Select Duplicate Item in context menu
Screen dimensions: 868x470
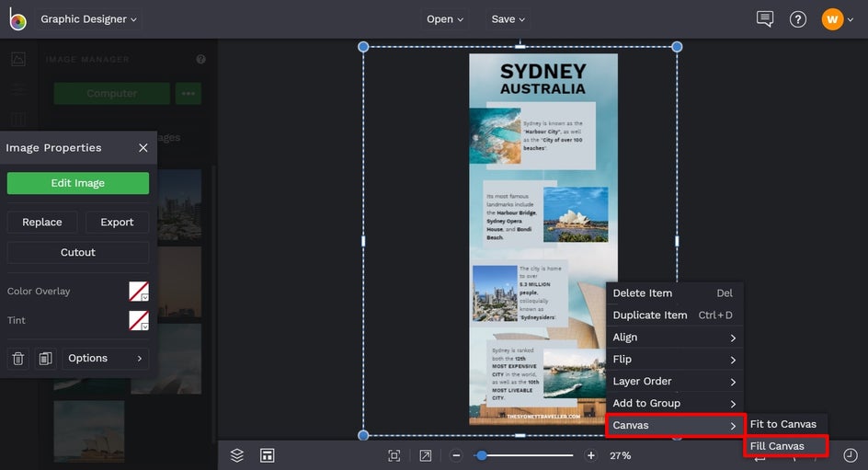[x=674, y=315]
